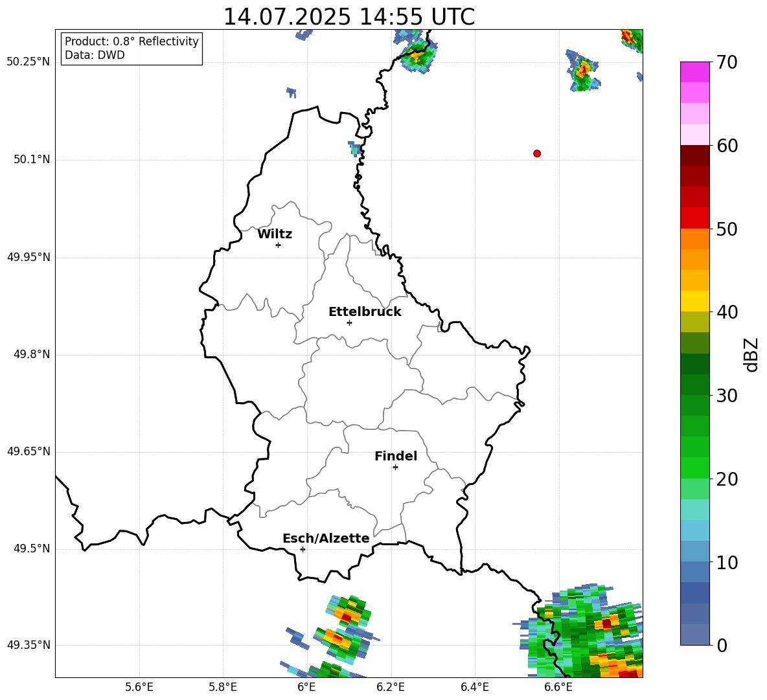Click the colorbar label '30'
The image size is (767, 700).
pos(727,396)
